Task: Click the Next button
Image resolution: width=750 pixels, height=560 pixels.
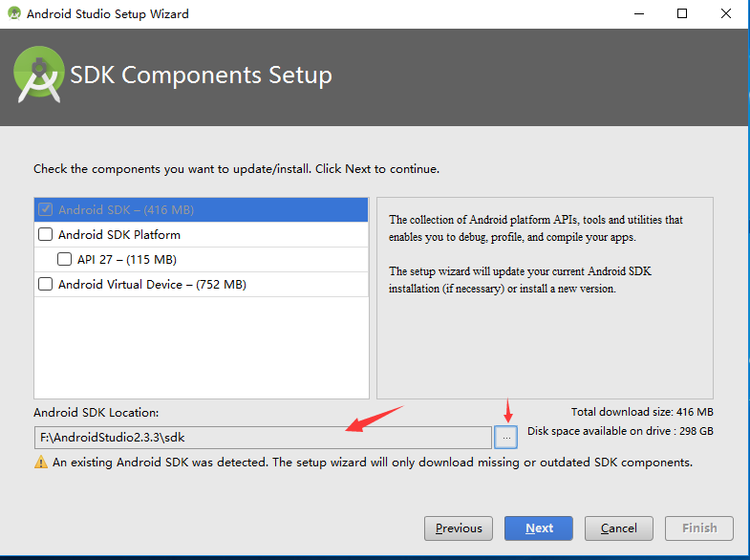Action: [539, 528]
